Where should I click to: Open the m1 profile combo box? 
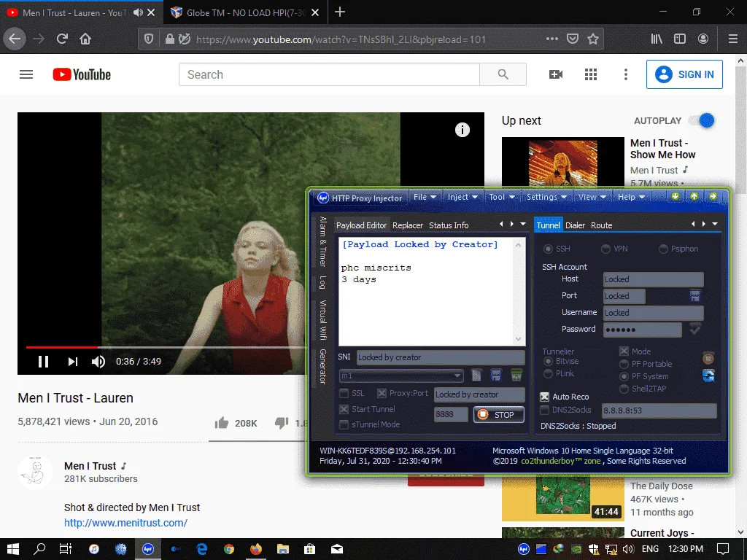click(401, 376)
